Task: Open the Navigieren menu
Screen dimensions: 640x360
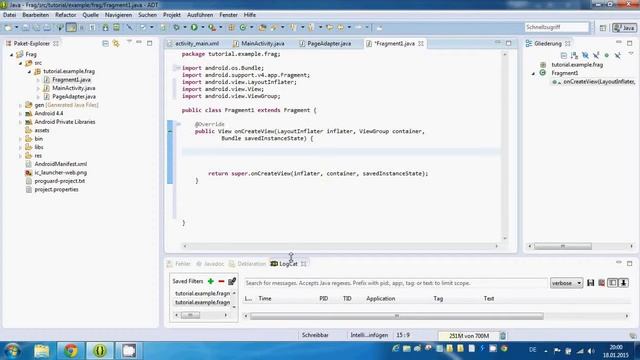Action: click(x=118, y=15)
